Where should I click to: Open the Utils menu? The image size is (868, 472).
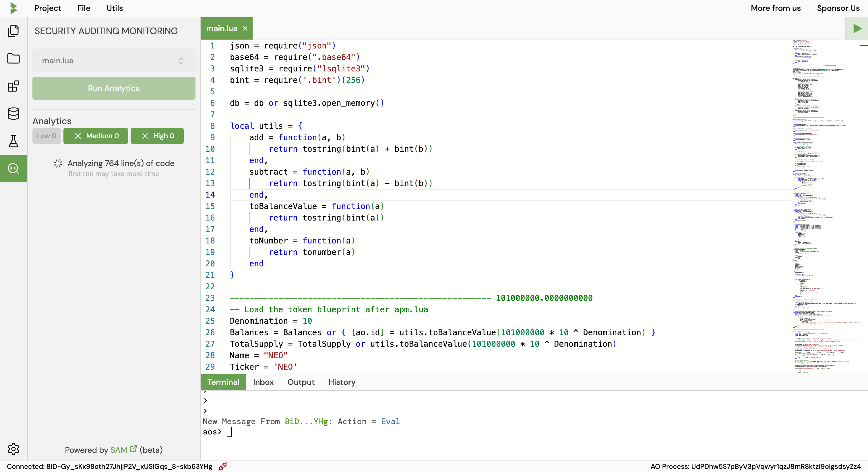(x=115, y=8)
